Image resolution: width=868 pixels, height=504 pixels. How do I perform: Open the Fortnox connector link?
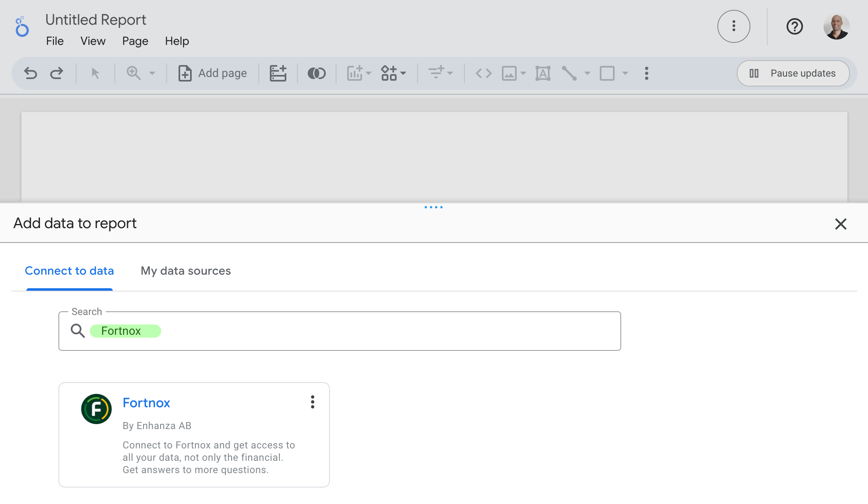pos(146,403)
